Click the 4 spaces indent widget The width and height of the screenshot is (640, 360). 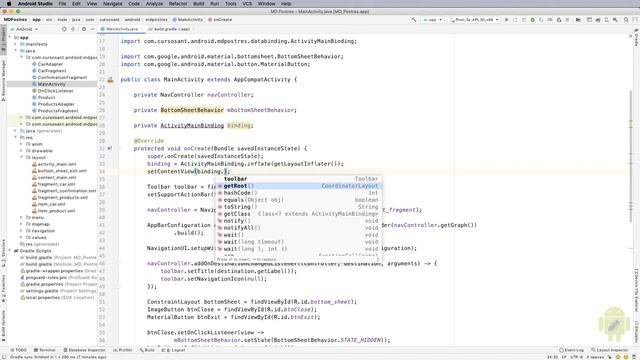pos(595,357)
